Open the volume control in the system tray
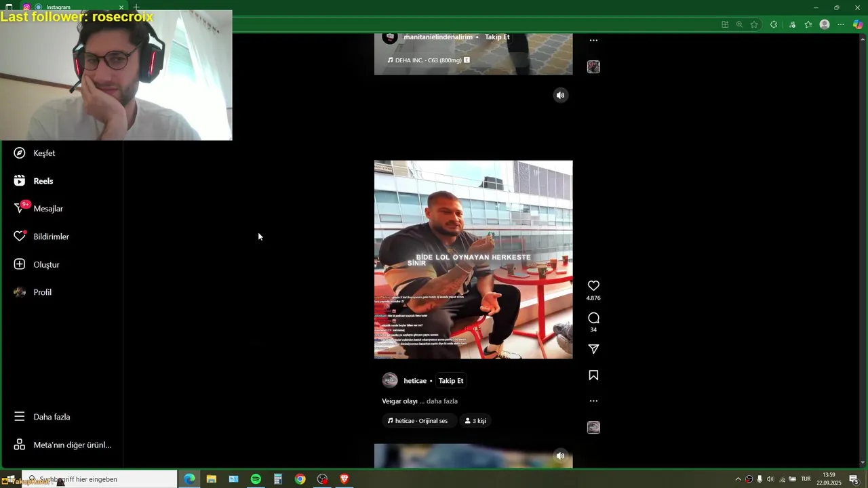This screenshot has height=488, width=868. (770, 479)
